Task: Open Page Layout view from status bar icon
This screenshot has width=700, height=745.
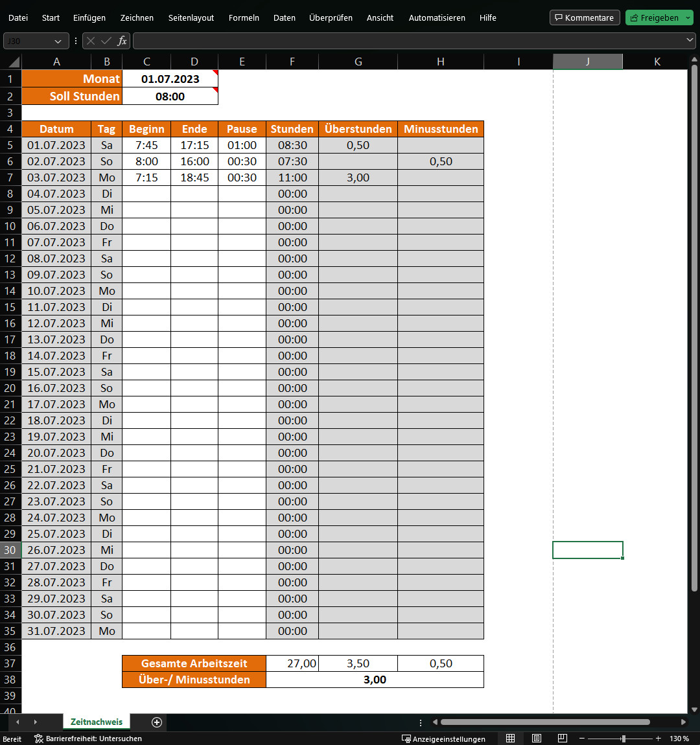Action: 536,738
